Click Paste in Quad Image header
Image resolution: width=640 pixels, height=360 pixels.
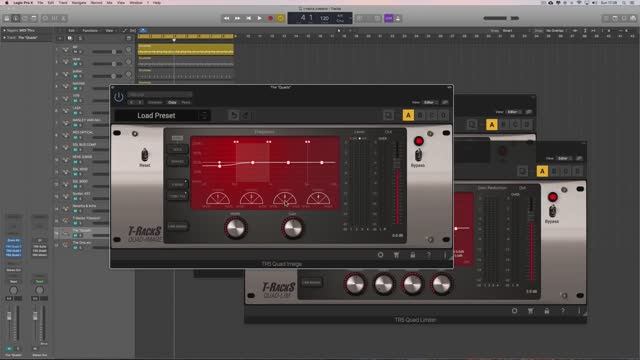[186, 102]
